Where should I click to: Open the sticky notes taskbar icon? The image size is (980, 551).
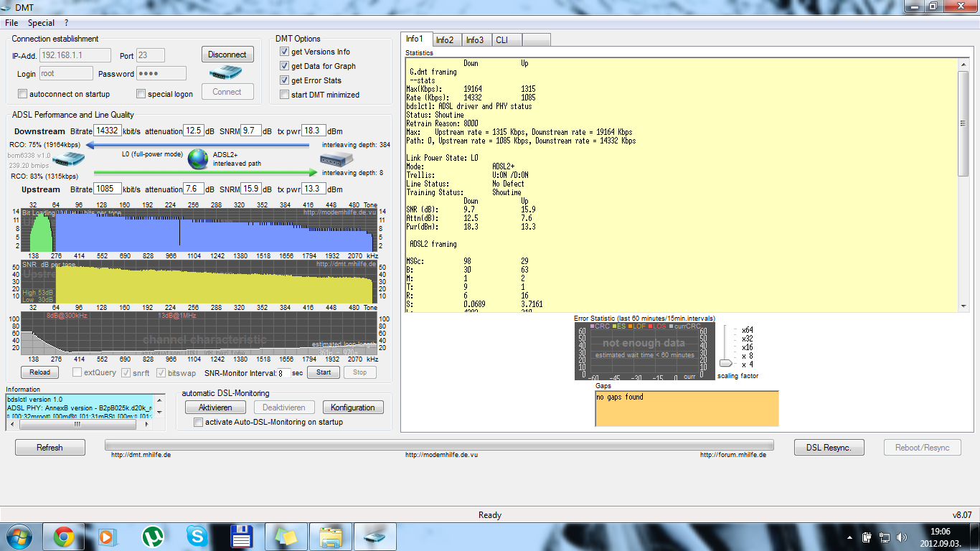tap(286, 537)
